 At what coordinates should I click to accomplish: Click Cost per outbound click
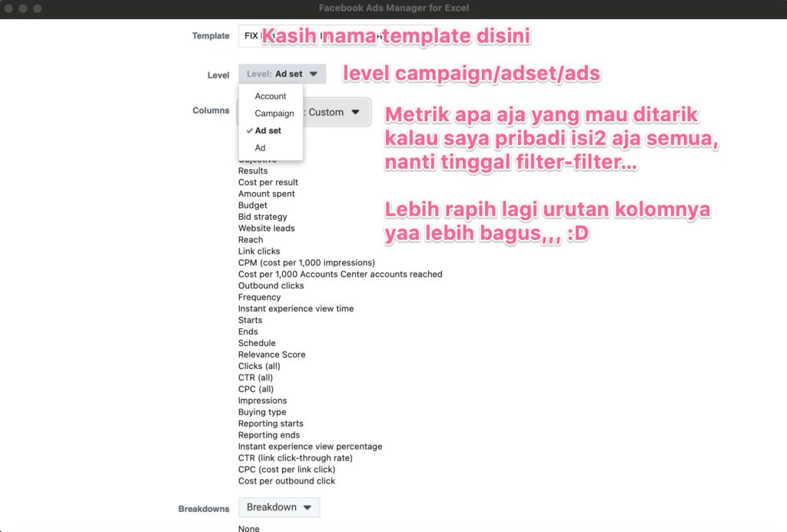click(287, 481)
